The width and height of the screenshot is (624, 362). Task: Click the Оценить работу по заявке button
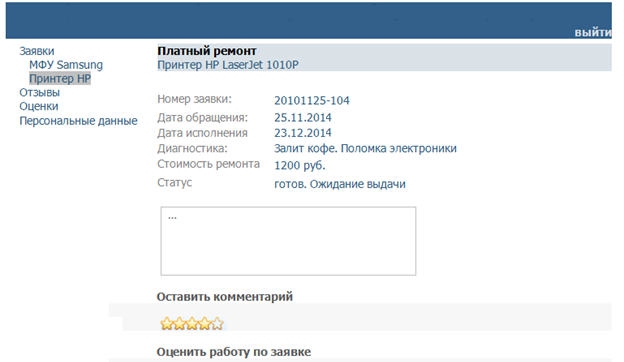pos(234,352)
